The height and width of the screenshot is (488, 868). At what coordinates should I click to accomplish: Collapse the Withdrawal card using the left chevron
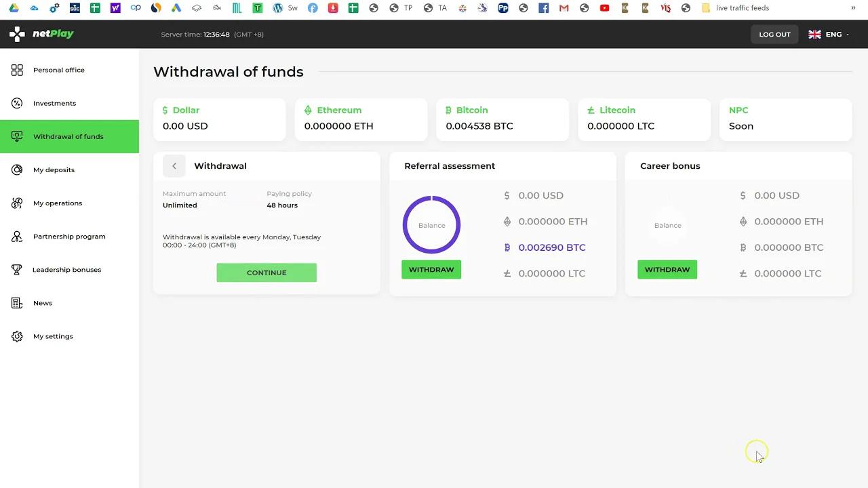[x=174, y=165]
